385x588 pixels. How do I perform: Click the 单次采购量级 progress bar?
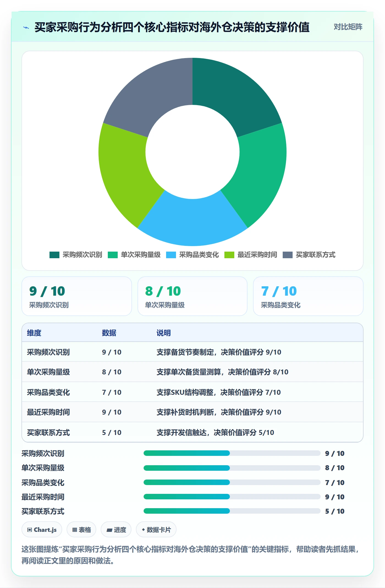pos(232,468)
